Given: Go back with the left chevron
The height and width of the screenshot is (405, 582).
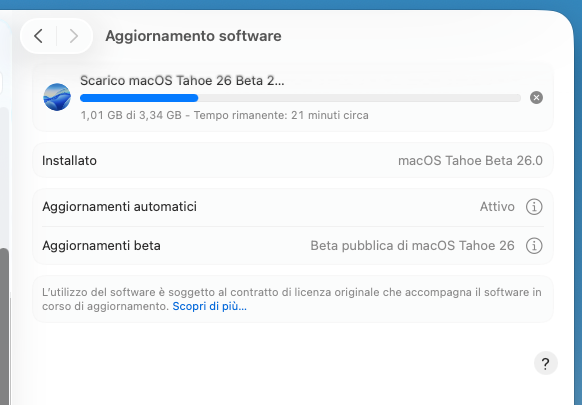Looking at the screenshot, I should tap(38, 36).
